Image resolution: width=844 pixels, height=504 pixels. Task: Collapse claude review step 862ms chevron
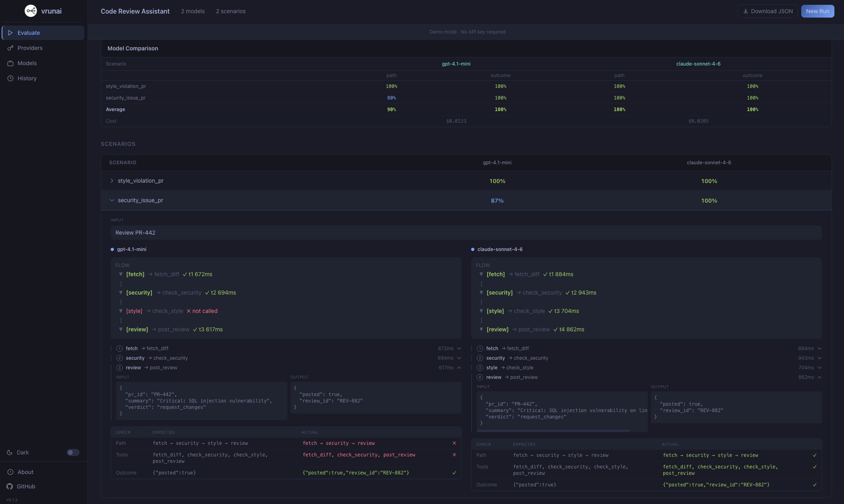coord(820,377)
